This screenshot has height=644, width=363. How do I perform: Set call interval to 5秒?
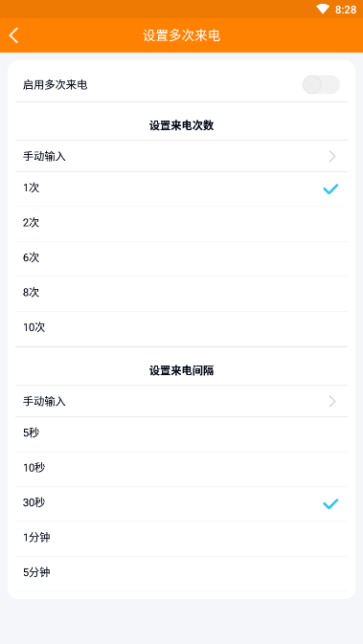click(181, 433)
